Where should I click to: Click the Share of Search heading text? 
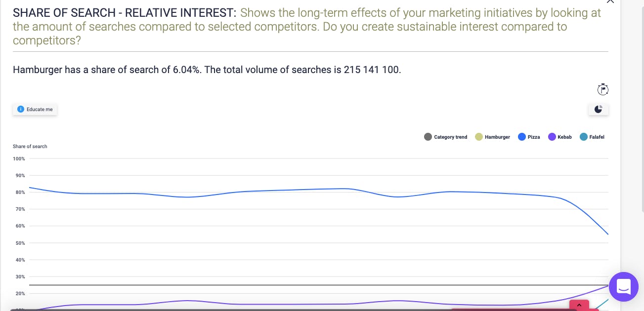point(125,13)
